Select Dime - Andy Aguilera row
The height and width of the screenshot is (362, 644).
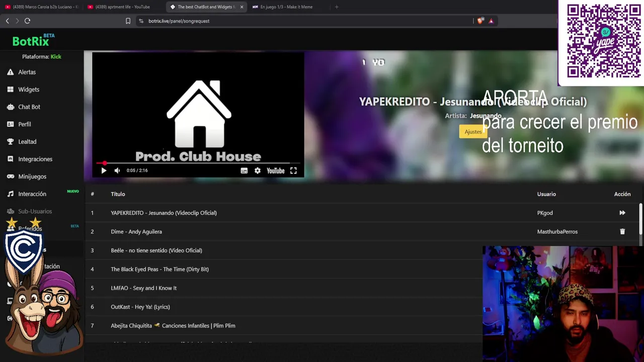362,232
